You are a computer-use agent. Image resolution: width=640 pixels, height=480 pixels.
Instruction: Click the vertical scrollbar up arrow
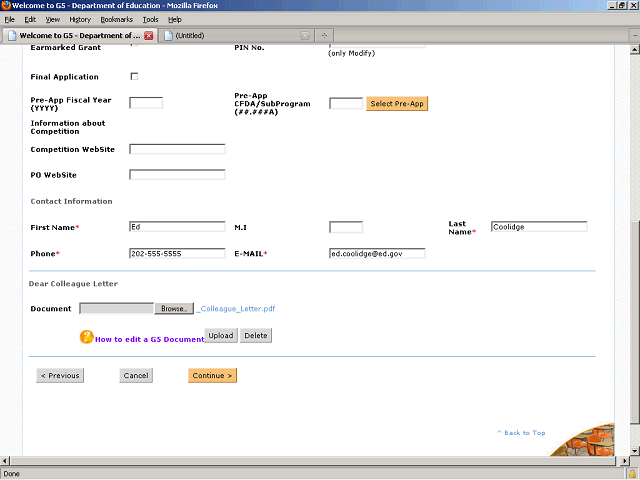(635, 50)
